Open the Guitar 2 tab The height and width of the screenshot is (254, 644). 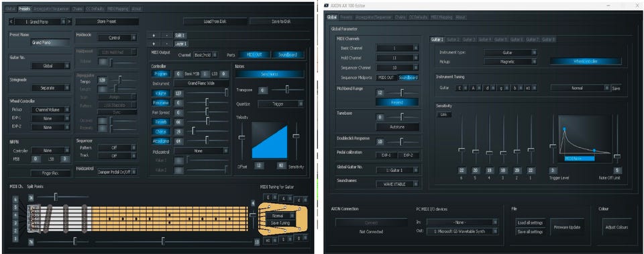click(x=453, y=40)
